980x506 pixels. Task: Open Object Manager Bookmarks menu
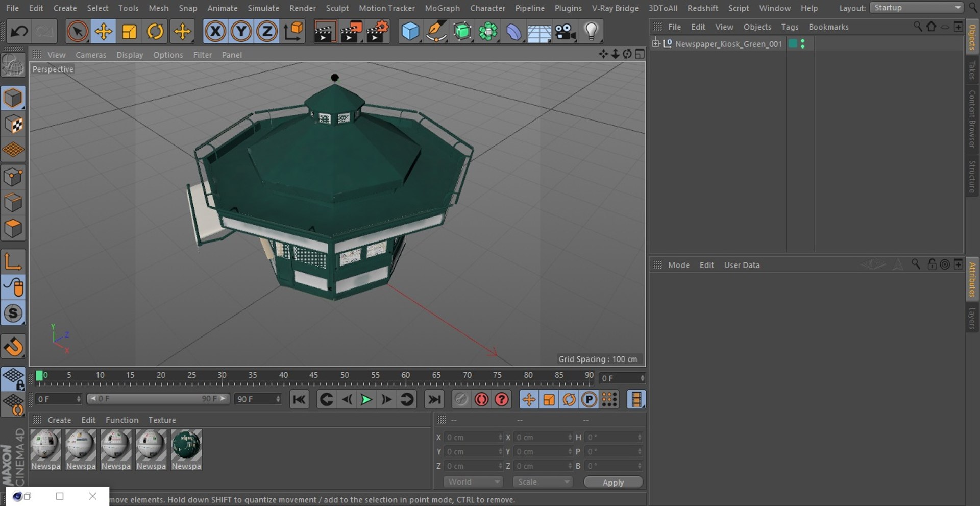click(x=828, y=27)
